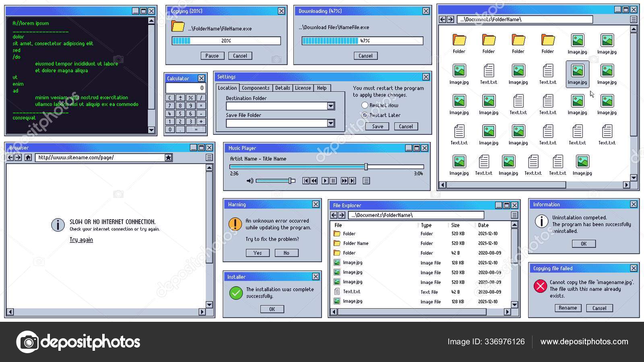Select the Restart Now radio button
The width and height of the screenshot is (644, 362).
[365, 105]
